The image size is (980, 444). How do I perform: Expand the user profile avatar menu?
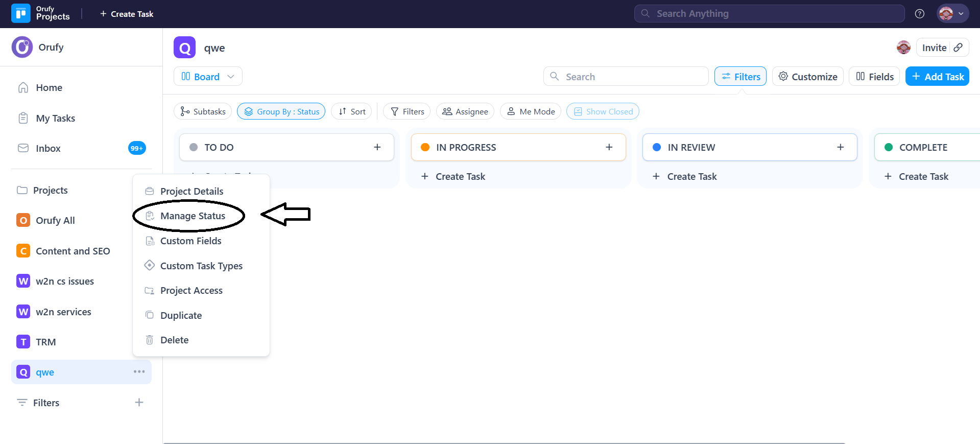[952, 14]
